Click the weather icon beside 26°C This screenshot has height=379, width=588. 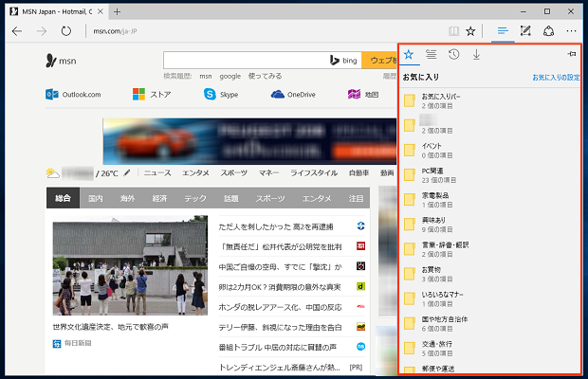tap(52, 173)
